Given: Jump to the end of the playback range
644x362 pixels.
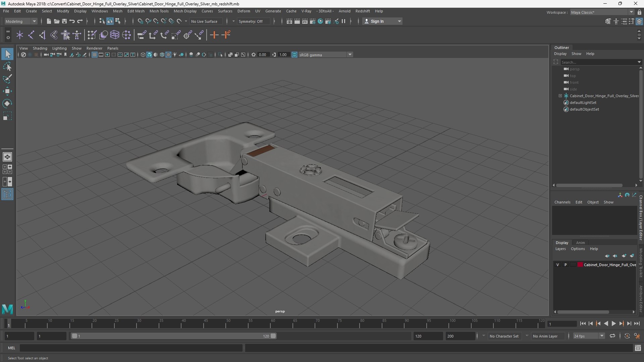Looking at the screenshot, I should click(x=637, y=323).
